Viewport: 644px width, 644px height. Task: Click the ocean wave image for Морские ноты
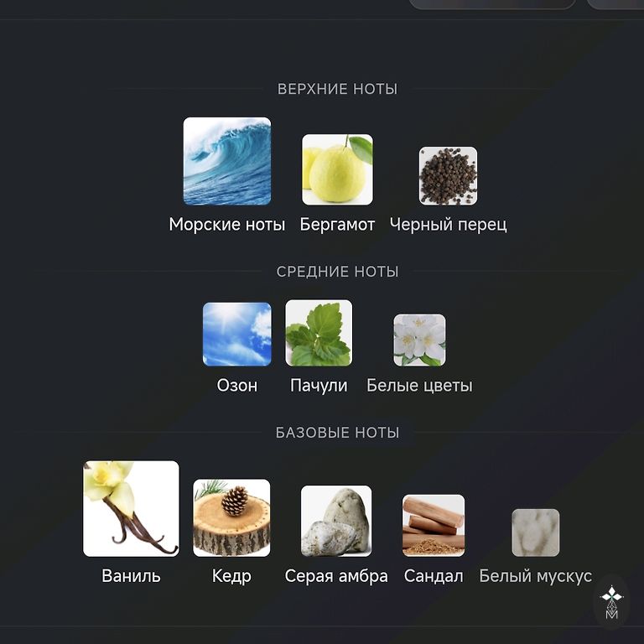227,161
